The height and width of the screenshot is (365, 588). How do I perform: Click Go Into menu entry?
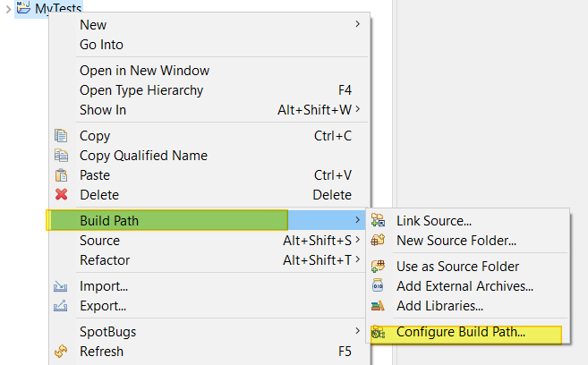pos(101,45)
